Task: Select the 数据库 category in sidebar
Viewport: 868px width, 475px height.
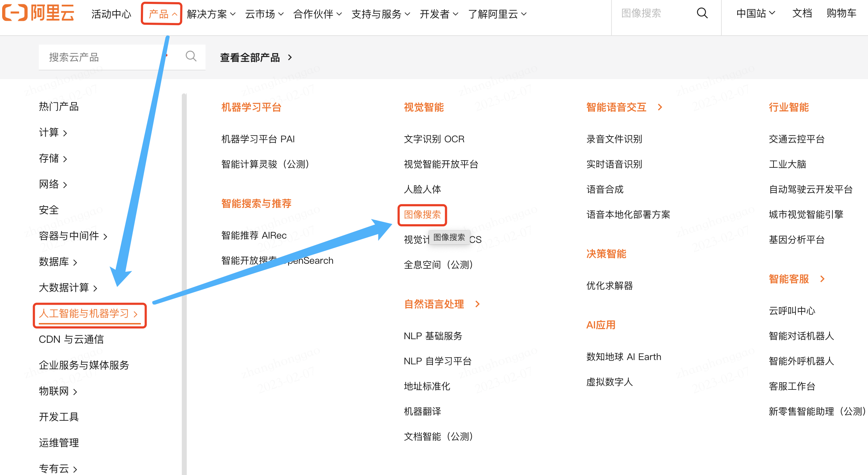Action: (x=57, y=262)
